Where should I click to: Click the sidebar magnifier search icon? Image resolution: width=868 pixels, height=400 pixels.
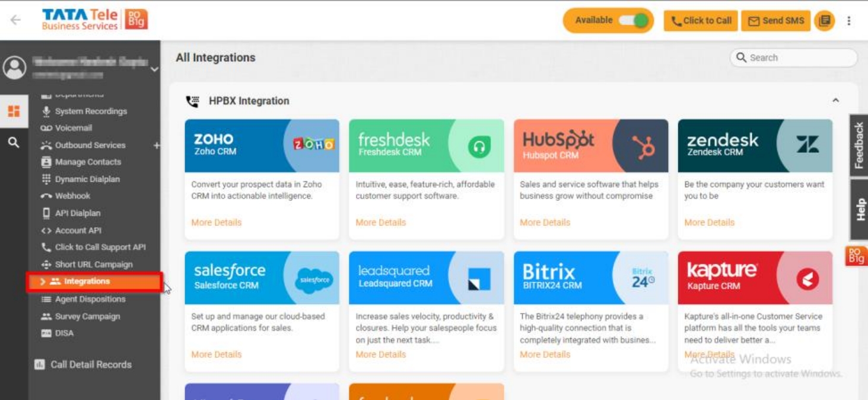14,142
